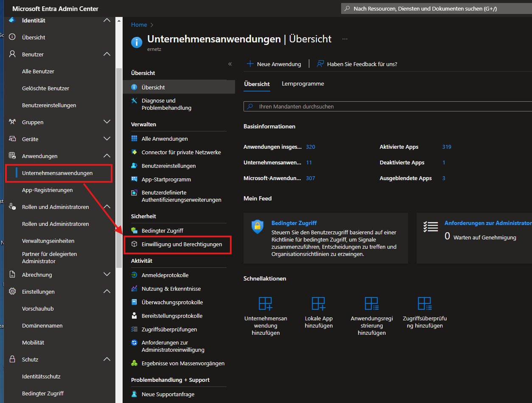Click the Bedingter Zugriff shield icon
532x403 pixels.
(258, 227)
